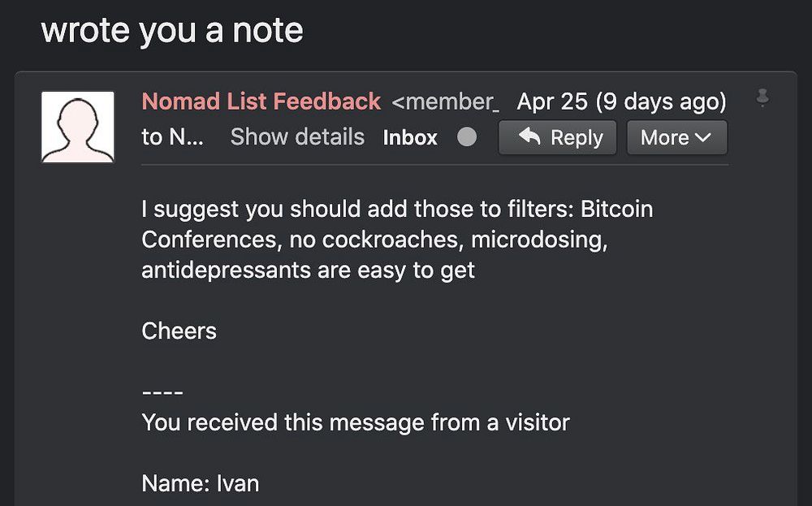812x506 pixels.
Task: Click the Show details link
Action: (297, 137)
